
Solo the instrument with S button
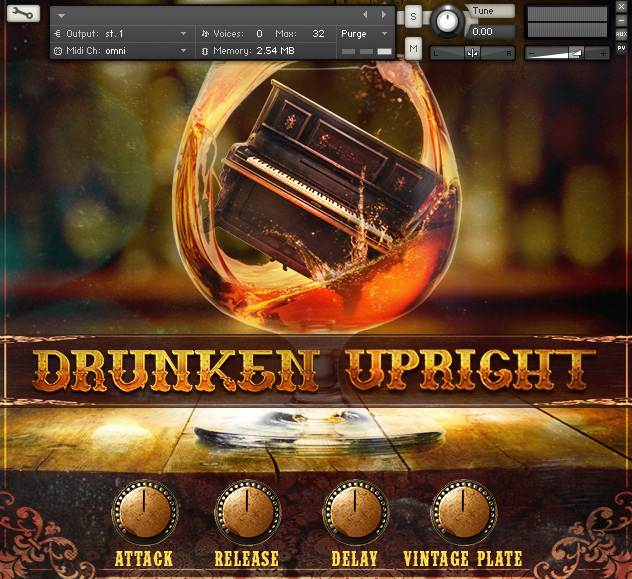click(x=413, y=17)
